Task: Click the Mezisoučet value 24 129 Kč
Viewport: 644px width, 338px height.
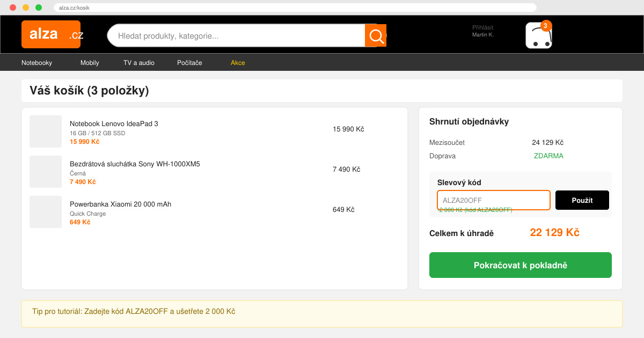Action: pos(547,143)
